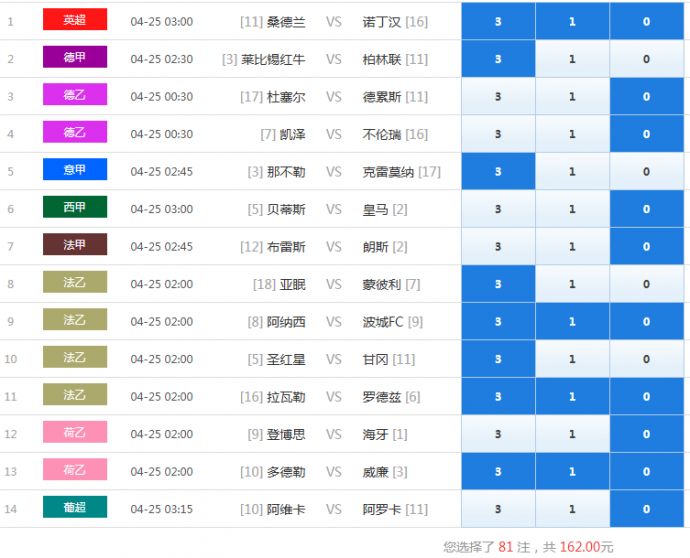Toggle the 0 option for 莱比锡红牛 vs 柏林联
690x558 pixels.
(646, 59)
